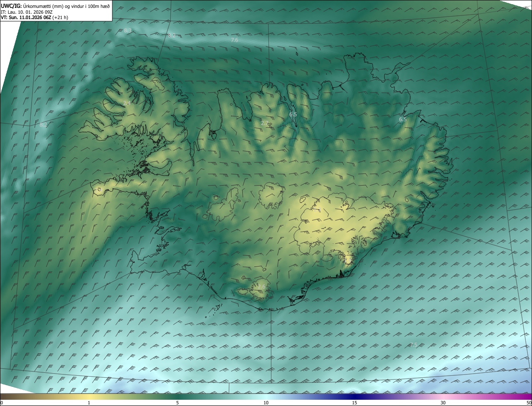Click the colorbar tick label 5
The width and height of the screenshot is (532, 406).
[x=177, y=403]
